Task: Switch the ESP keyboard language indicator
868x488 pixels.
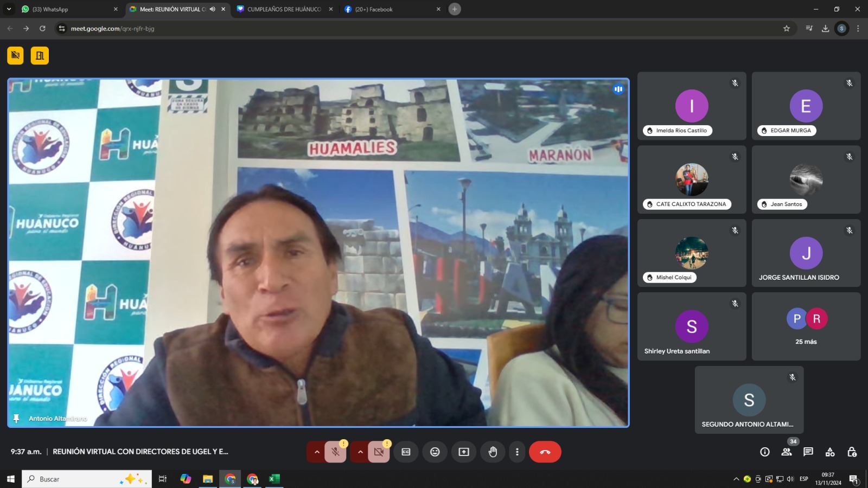Action: point(804,479)
